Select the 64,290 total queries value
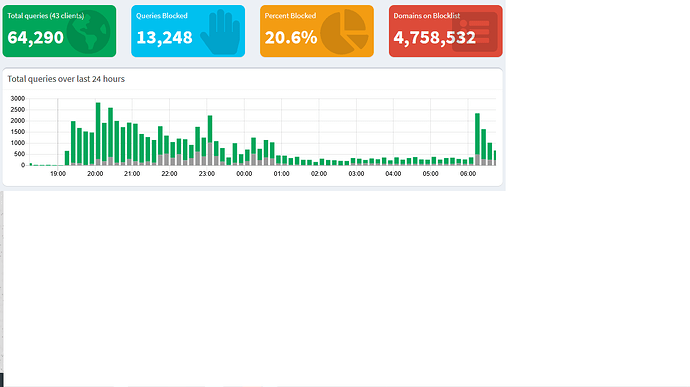This screenshot has width=690, height=387. (x=36, y=37)
